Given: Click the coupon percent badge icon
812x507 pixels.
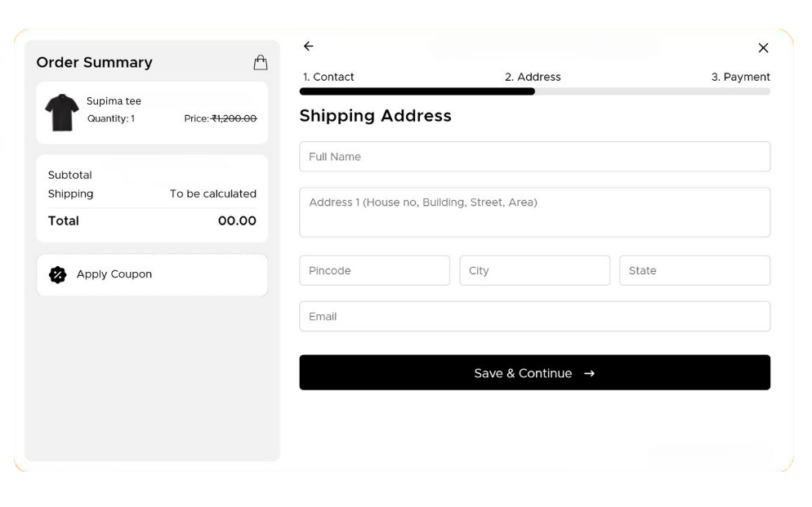Looking at the screenshot, I should pos(57,274).
